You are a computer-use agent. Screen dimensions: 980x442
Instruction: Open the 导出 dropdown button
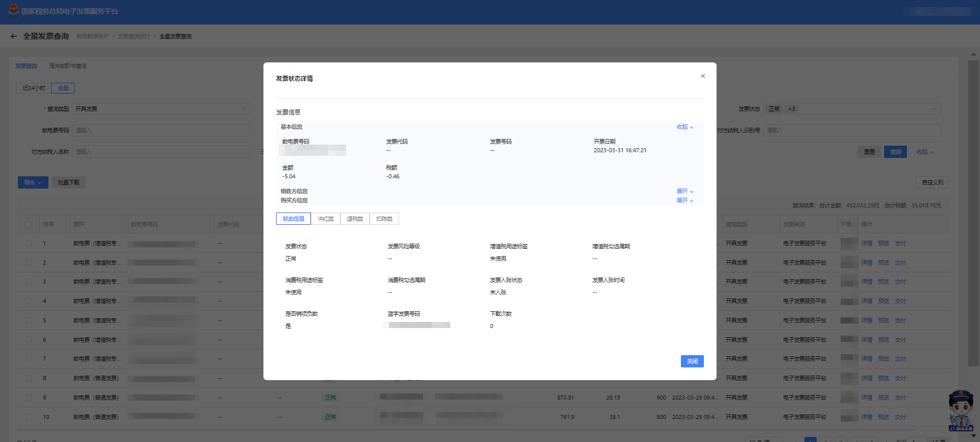pos(33,182)
